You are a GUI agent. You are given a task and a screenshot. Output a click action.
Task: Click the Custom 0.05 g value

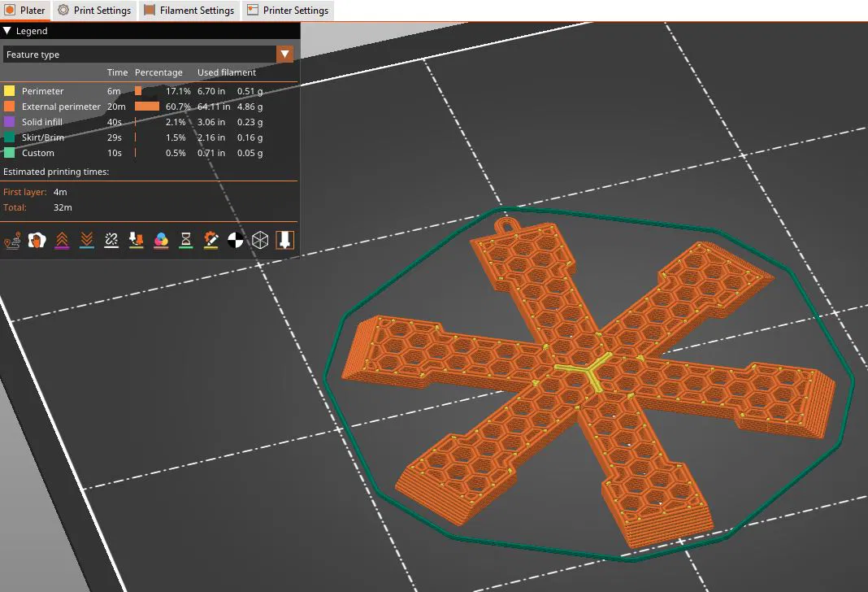point(250,153)
